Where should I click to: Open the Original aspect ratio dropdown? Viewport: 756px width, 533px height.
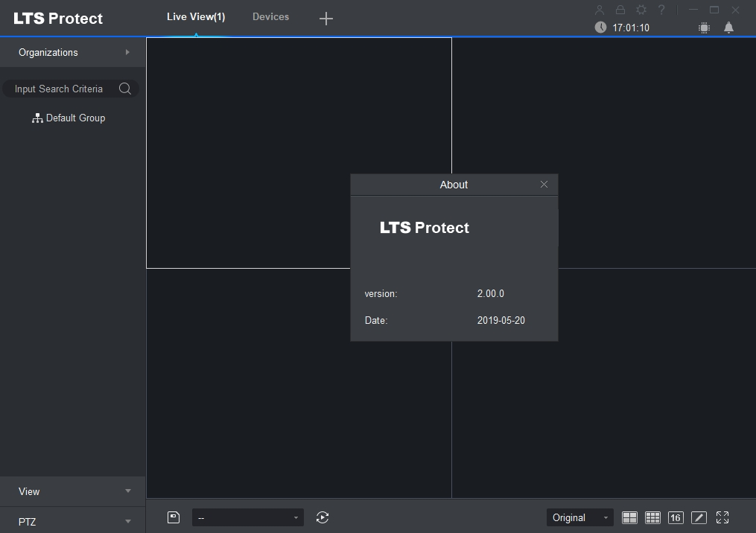(x=580, y=517)
